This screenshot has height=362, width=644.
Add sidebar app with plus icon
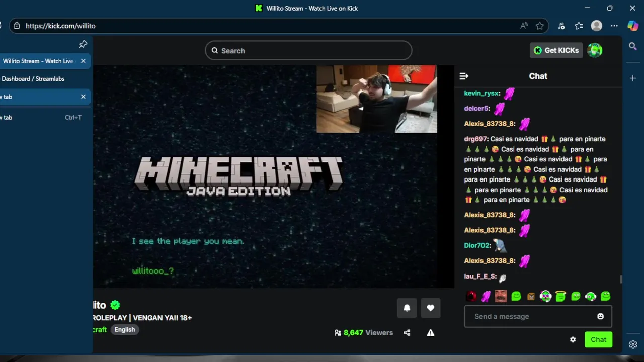pos(633,78)
